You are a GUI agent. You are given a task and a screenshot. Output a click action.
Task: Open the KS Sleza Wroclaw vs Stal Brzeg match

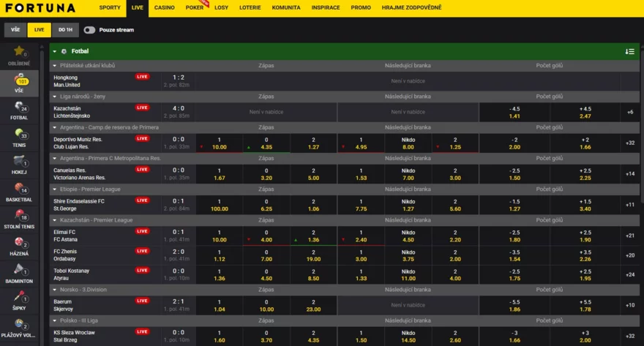[74, 336]
